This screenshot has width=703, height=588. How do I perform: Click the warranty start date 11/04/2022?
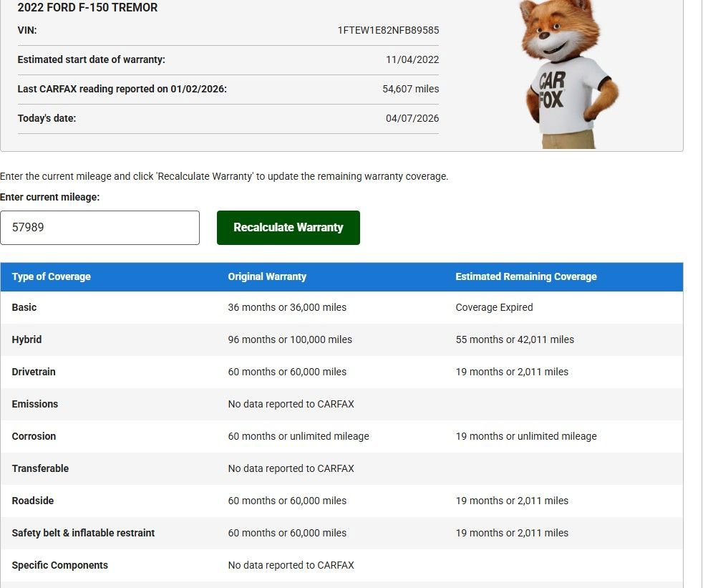(412, 59)
